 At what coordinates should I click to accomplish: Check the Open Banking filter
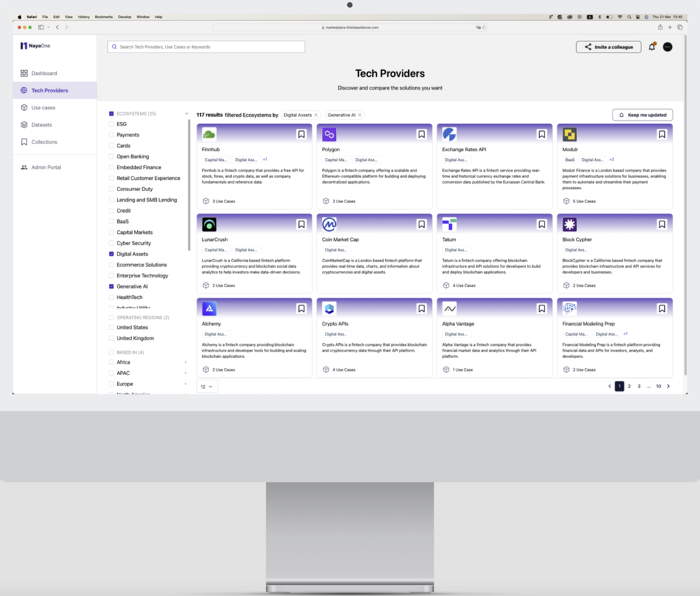click(111, 157)
